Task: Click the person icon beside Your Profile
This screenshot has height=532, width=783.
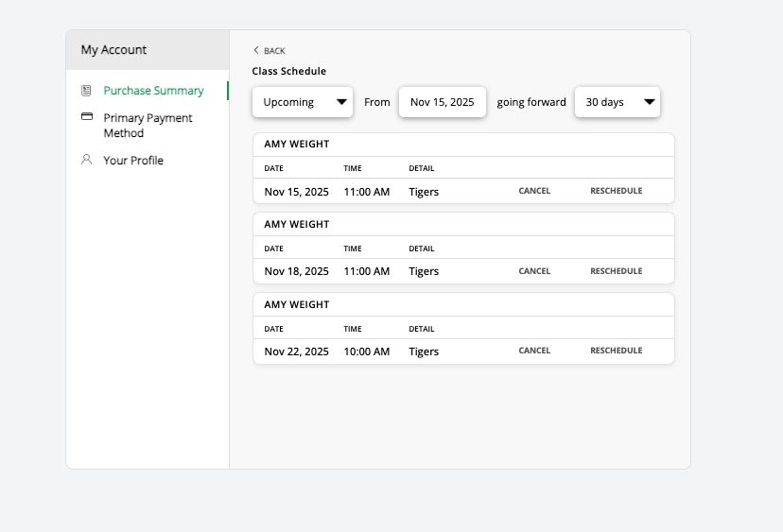Action: click(86, 159)
